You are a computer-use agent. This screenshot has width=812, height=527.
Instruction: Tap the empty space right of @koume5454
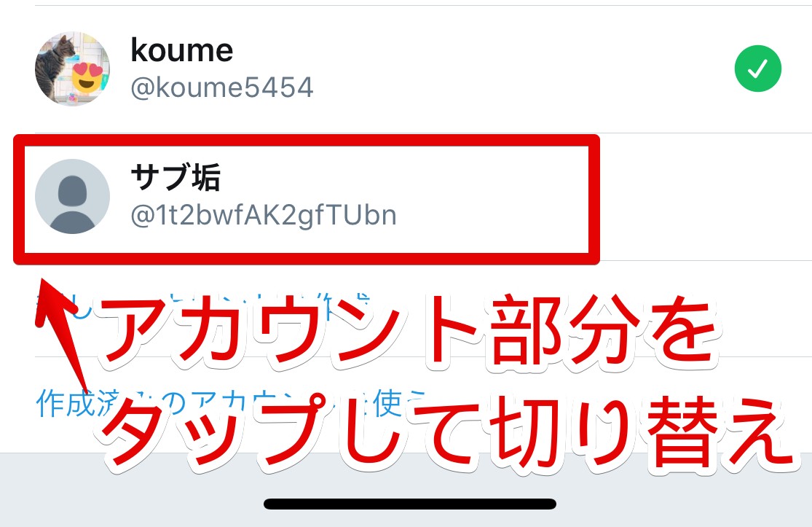point(518,87)
